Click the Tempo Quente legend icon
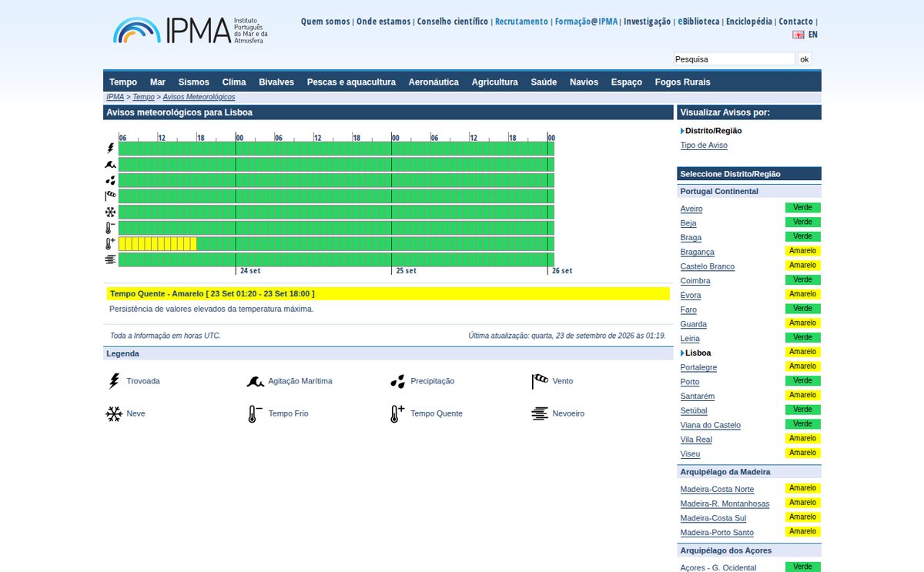Image resolution: width=924 pixels, height=572 pixels. point(397,414)
